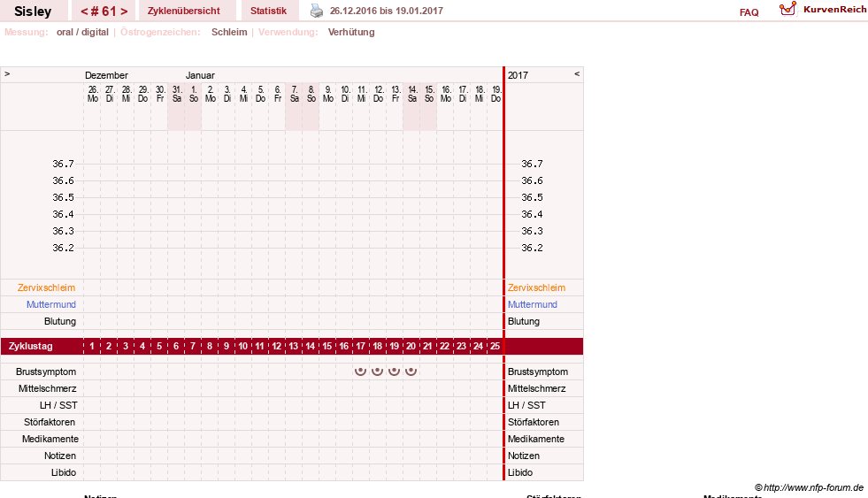Select cycle day 14 in Zyklustag row

310,347
